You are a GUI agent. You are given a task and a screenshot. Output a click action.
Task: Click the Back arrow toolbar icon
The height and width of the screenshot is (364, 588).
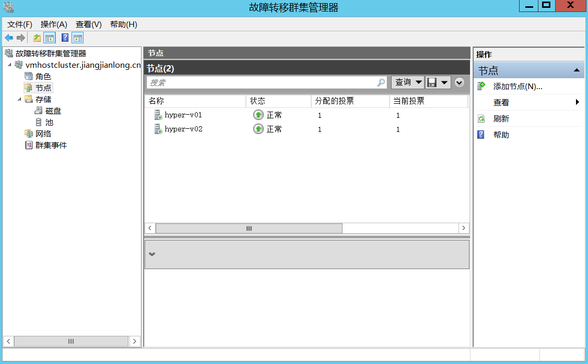(x=9, y=38)
